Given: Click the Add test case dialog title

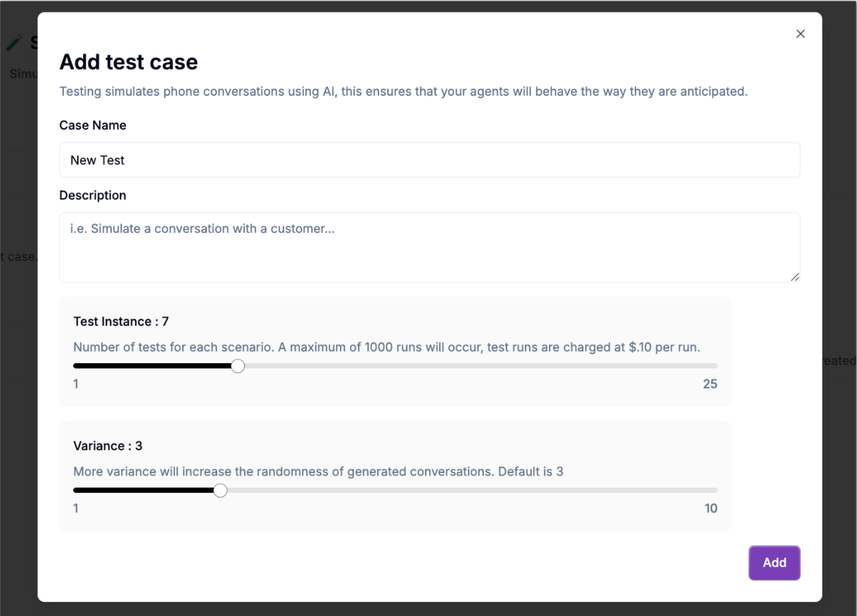Looking at the screenshot, I should tap(128, 62).
